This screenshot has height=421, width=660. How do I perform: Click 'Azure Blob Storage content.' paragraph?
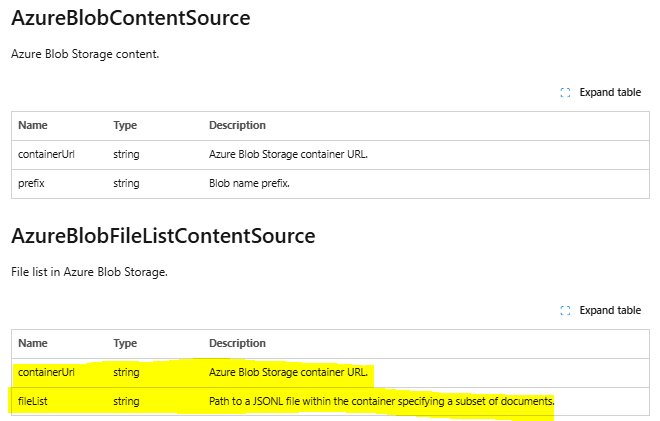coord(85,54)
